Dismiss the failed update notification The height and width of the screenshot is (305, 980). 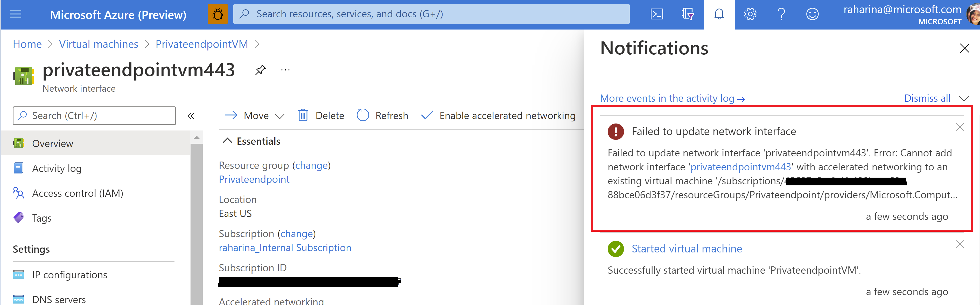pyautogui.click(x=960, y=127)
